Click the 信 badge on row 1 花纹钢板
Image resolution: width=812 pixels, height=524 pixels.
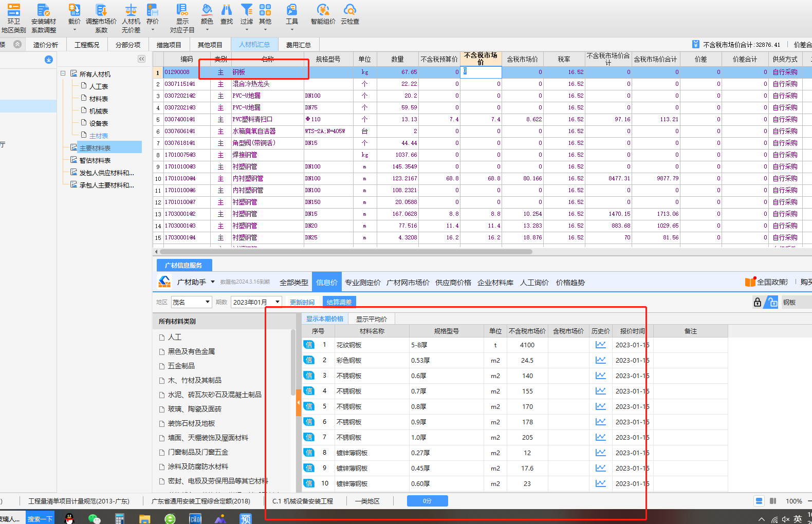(309, 345)
